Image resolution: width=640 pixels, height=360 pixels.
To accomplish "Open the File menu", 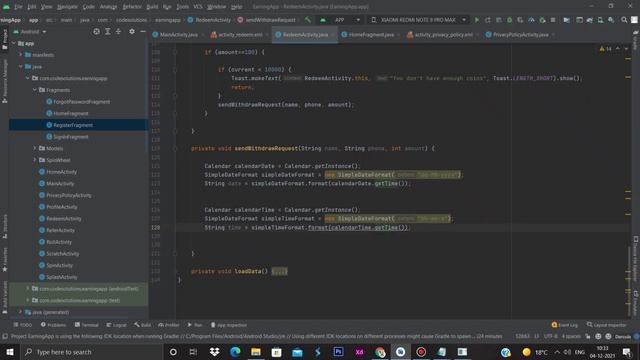I will (x=18, y=7).
